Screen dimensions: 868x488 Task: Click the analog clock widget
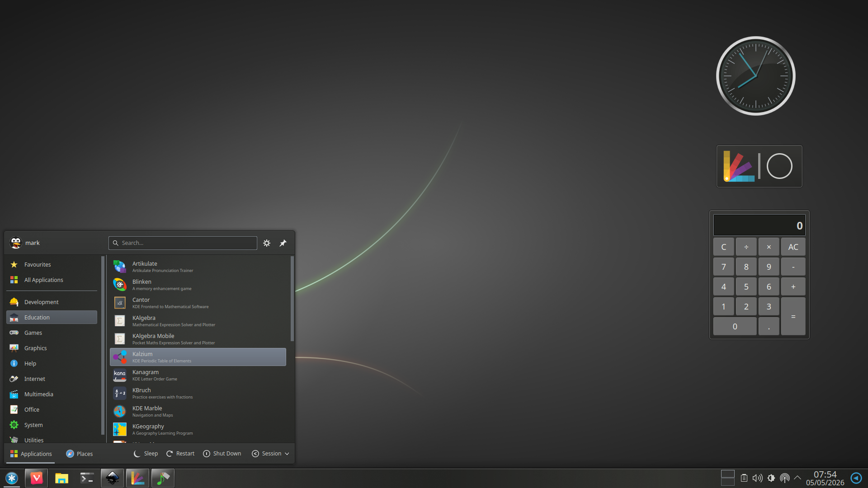(x=756, y=76)
